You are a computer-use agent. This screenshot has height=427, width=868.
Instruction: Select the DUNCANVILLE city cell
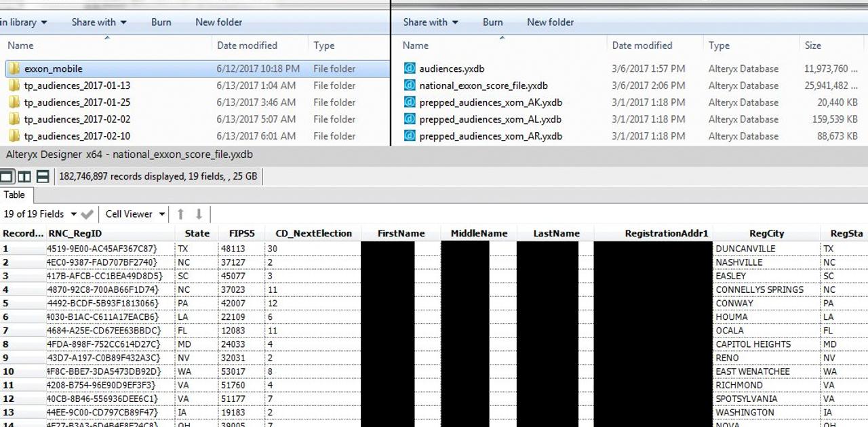click(766, 249)
